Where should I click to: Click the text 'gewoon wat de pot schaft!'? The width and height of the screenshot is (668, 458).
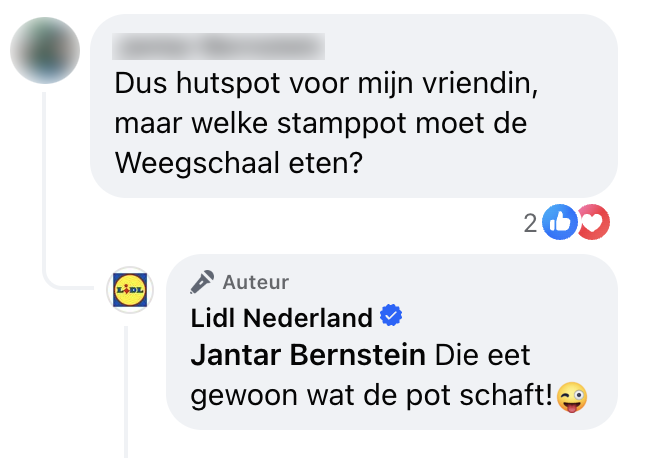point(372,395)
